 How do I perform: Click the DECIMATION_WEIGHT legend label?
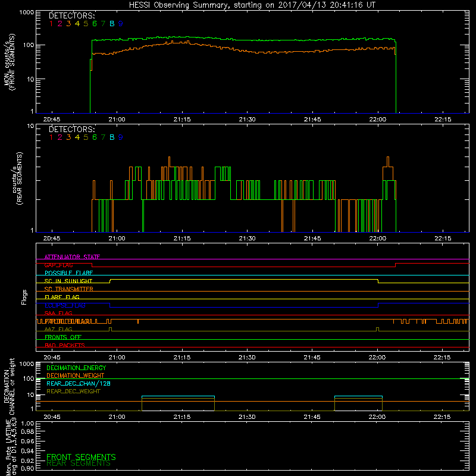[76, 375]
